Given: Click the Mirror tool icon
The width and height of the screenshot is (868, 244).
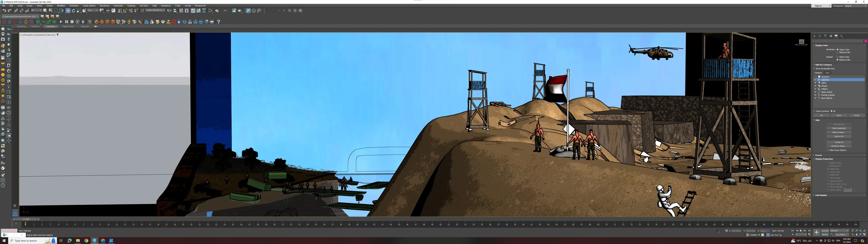Looking at the screenshot, I should click(x=169, y=11).
